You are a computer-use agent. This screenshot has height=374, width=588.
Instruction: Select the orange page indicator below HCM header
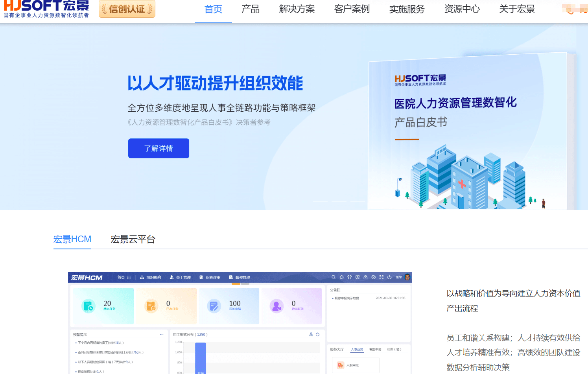(236, 284)
